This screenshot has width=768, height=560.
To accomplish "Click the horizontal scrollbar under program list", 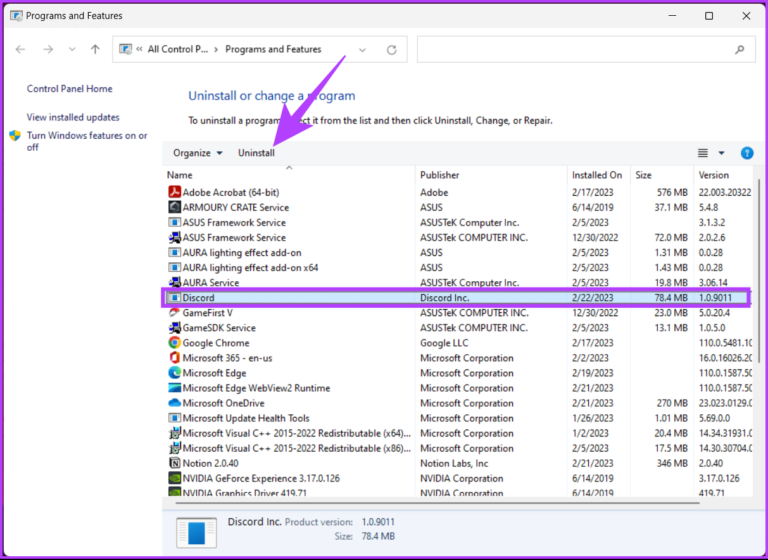I will (437, 502).
